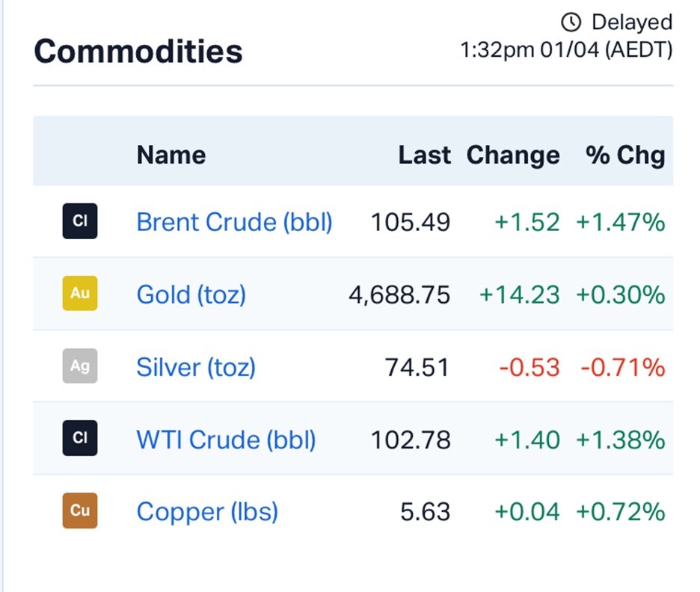Sort by the % Chg column header

tap(625, 155)
